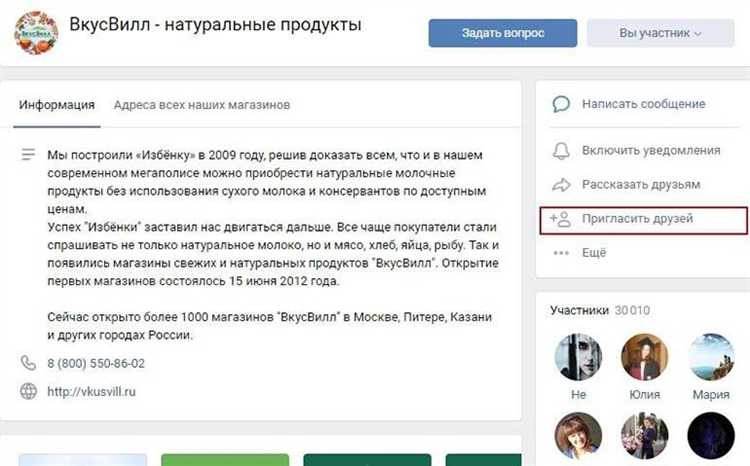This screenshot has height=466, width=750.
Task: Click the bell notifications icon
Action: point(561,150)
